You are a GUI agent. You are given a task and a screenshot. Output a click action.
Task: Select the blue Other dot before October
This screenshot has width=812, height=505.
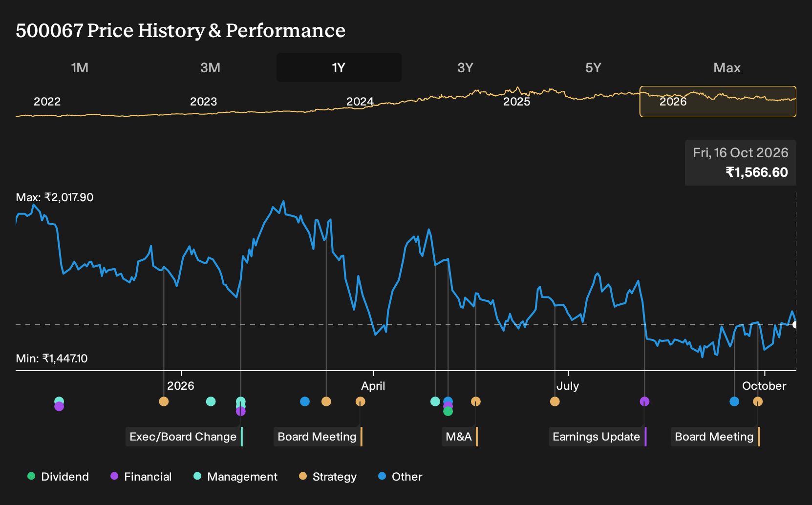pyautogui.click(x=734, y=401)
